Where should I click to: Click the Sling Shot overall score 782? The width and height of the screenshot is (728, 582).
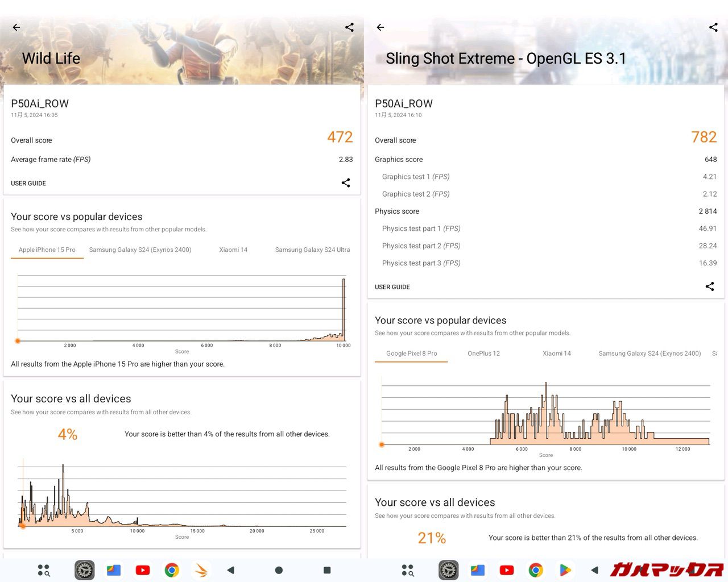704,138
